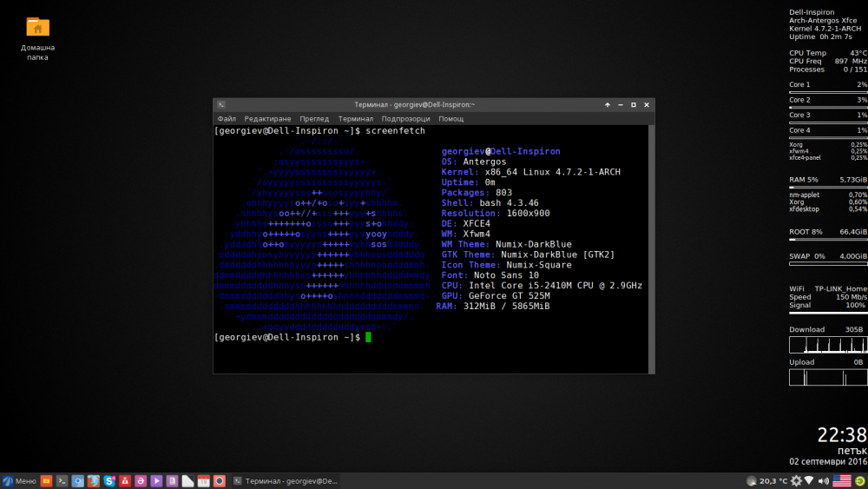Open the purple media player launcher
This screenshot has height=489, width=868.
(156, 480)
